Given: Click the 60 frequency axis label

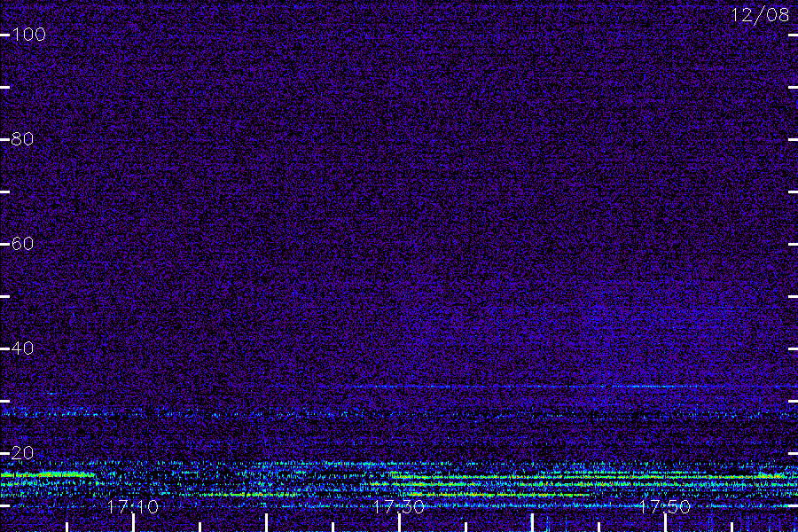Looking at the screenshot, I should pyautogui.click(x=22, y=243).
